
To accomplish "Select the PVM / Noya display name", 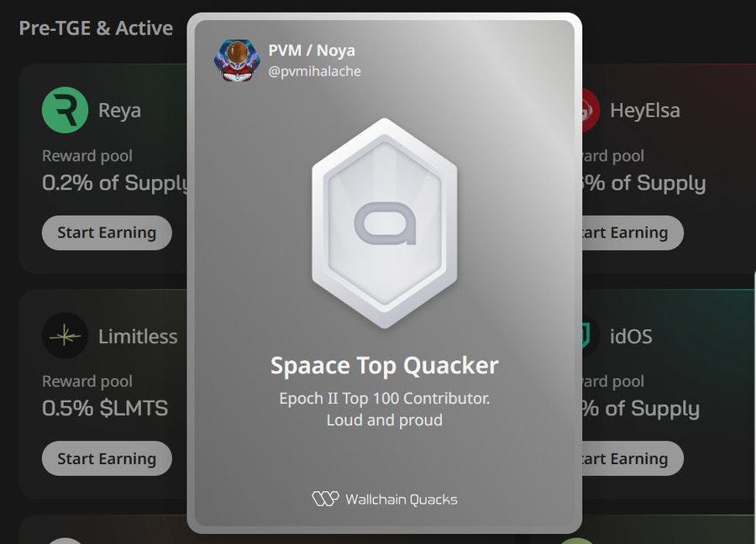I will click(312, 50).
